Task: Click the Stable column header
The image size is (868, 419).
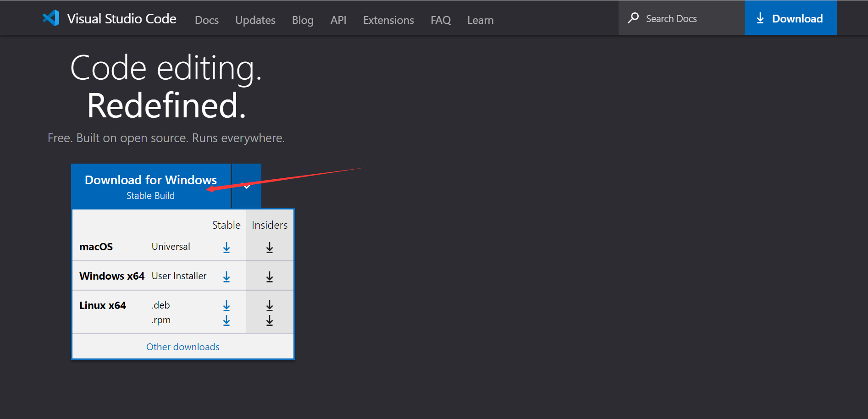Action: tap(227, 225)
